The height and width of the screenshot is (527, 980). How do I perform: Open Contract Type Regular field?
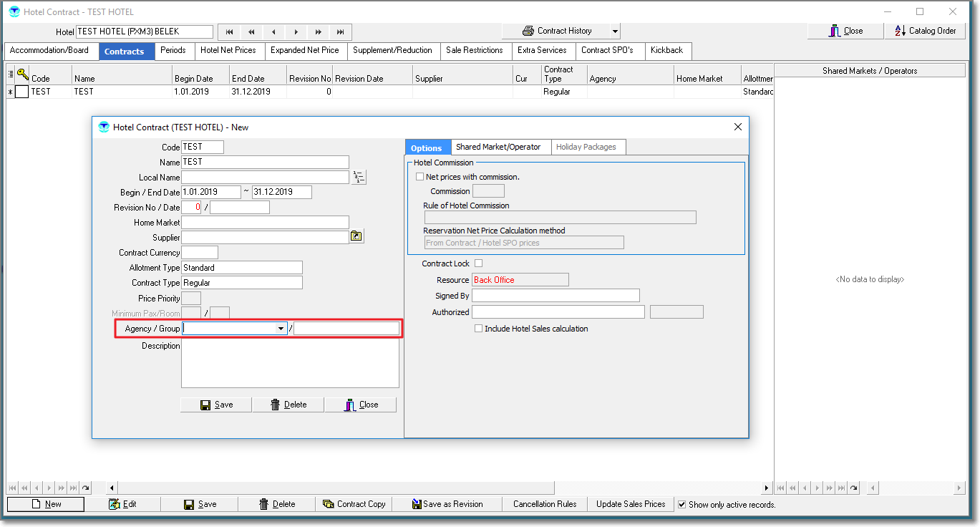coord(242,283)
